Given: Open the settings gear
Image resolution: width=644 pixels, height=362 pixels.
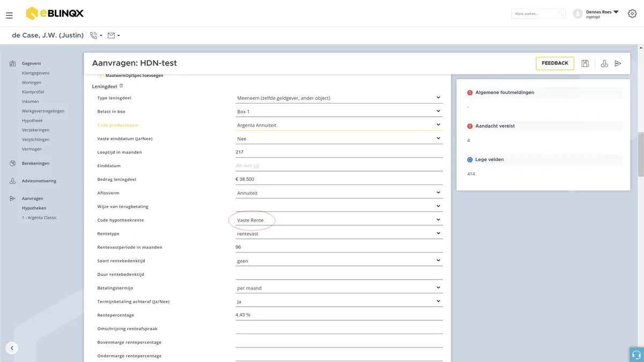Looking at the screenshot, I should [x=632, y=14].
